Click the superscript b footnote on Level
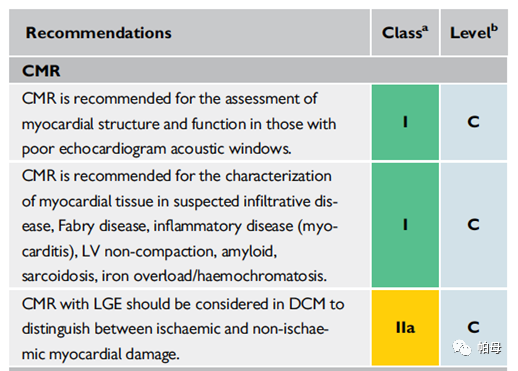518x371 pixels. coord(494,27)
